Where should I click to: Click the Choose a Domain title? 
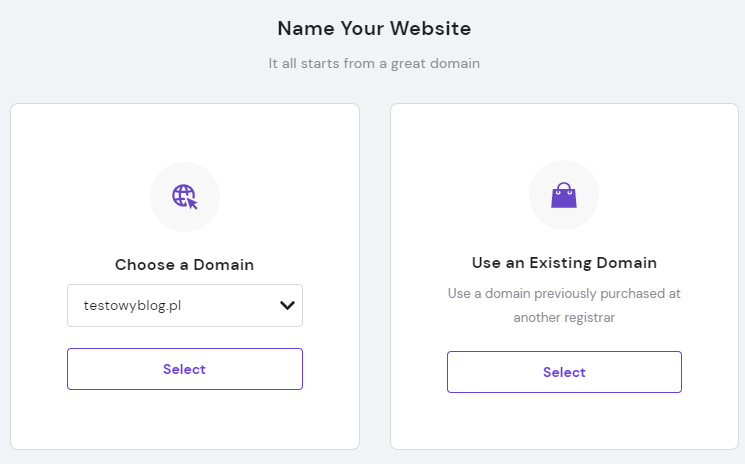pyautogui.click(x=184, y=265)
